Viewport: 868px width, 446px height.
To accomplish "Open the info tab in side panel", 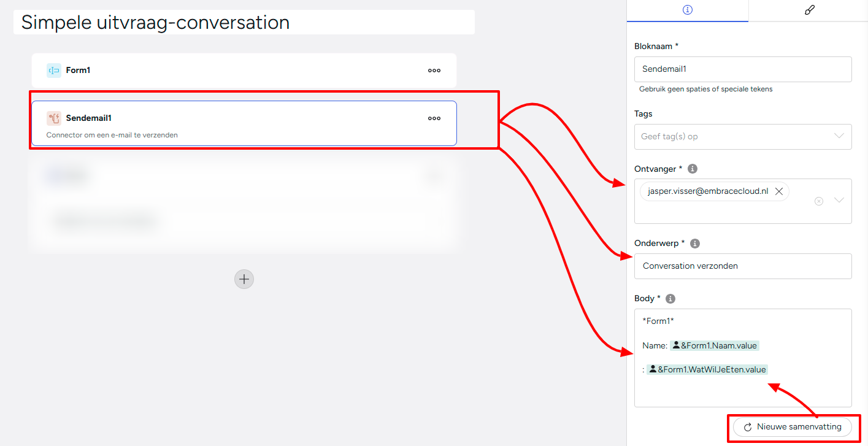I will (x=688, y=10).
